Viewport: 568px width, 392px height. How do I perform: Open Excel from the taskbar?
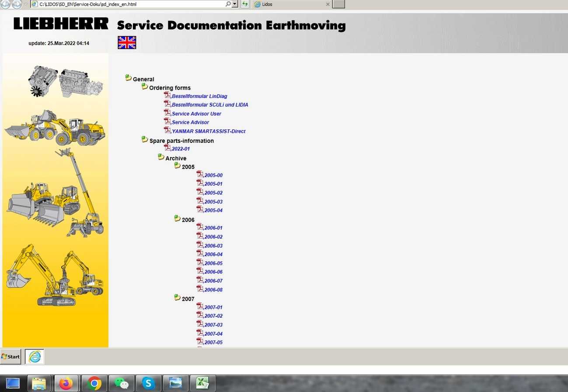202,383
